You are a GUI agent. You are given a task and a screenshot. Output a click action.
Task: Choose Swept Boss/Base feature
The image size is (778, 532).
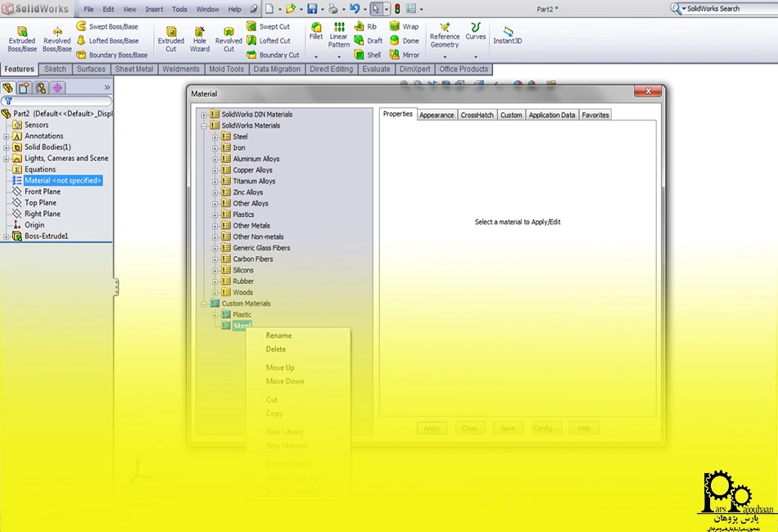107,26
